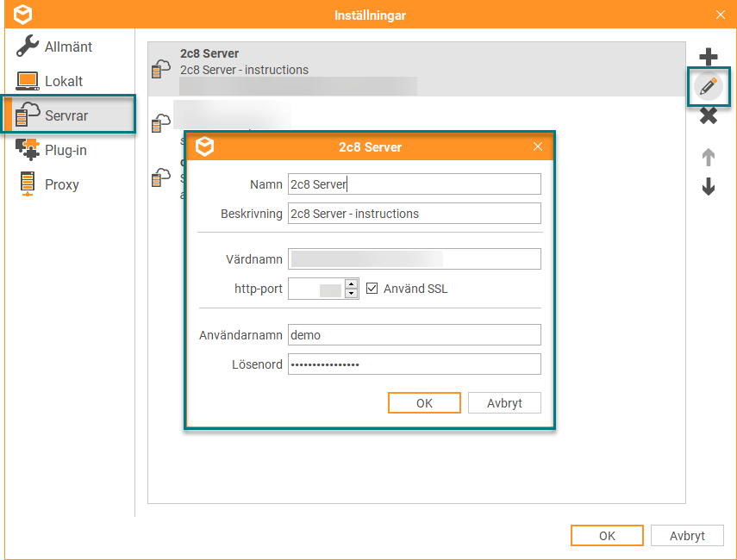Viewport: 737px width, 560px height.
Task: Click the third server's cloud icon in list
Action: click(x=161, y=177)
